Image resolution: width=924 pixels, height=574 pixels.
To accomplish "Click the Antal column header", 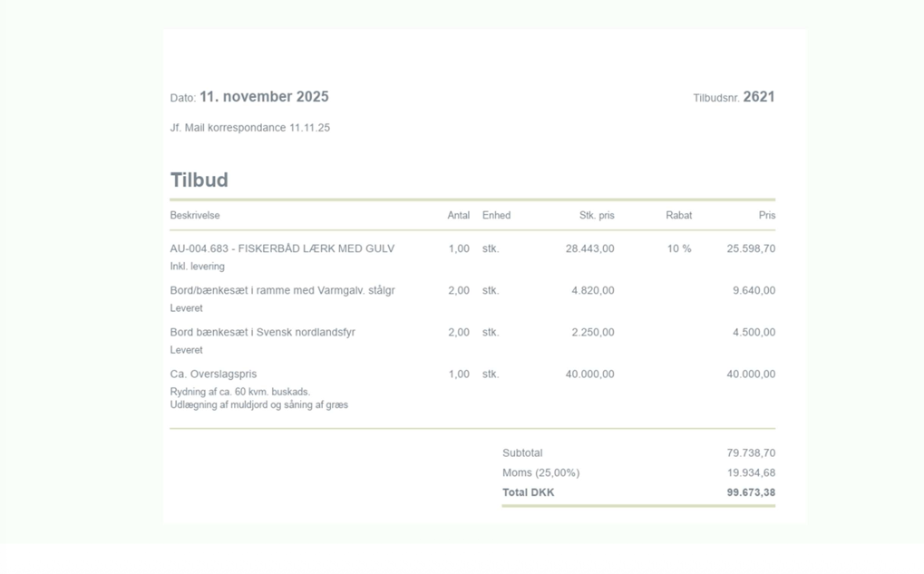I will pos(458,216).
